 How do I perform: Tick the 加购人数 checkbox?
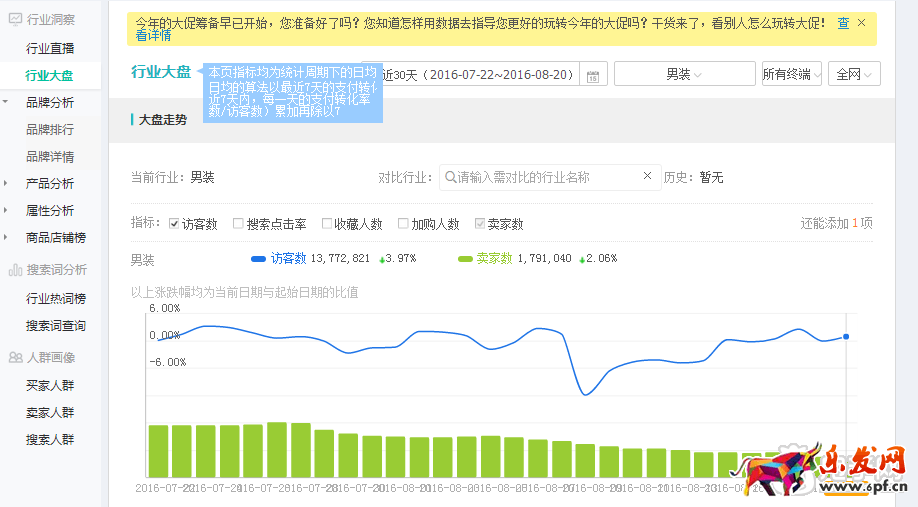[x=403, y=224]
